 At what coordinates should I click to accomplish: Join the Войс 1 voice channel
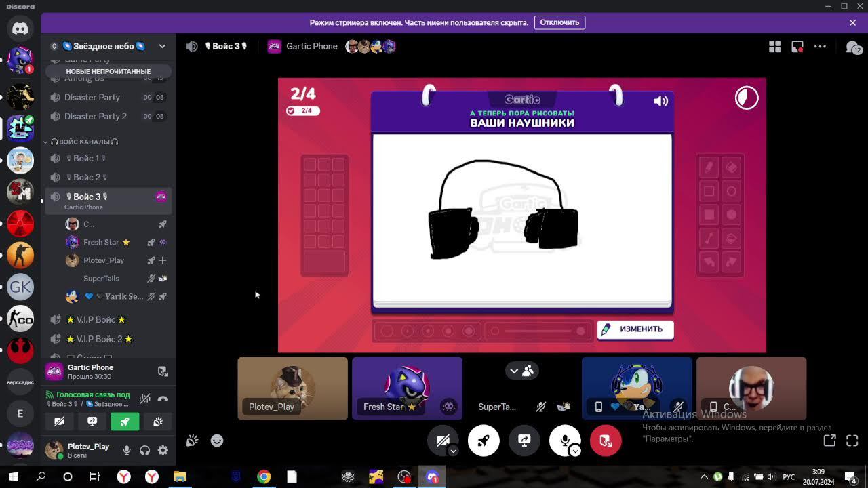click(x=108, y=158)
